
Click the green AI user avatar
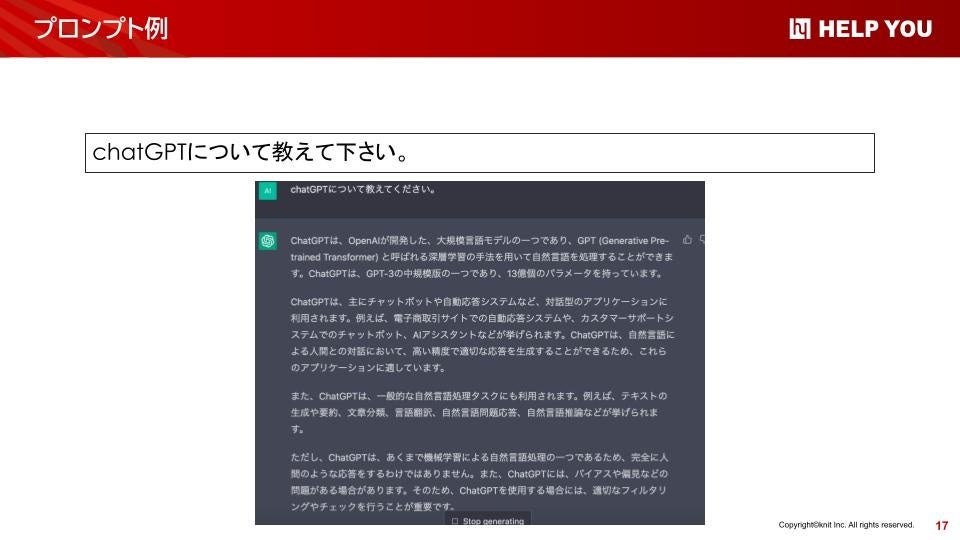coord(268,190)
